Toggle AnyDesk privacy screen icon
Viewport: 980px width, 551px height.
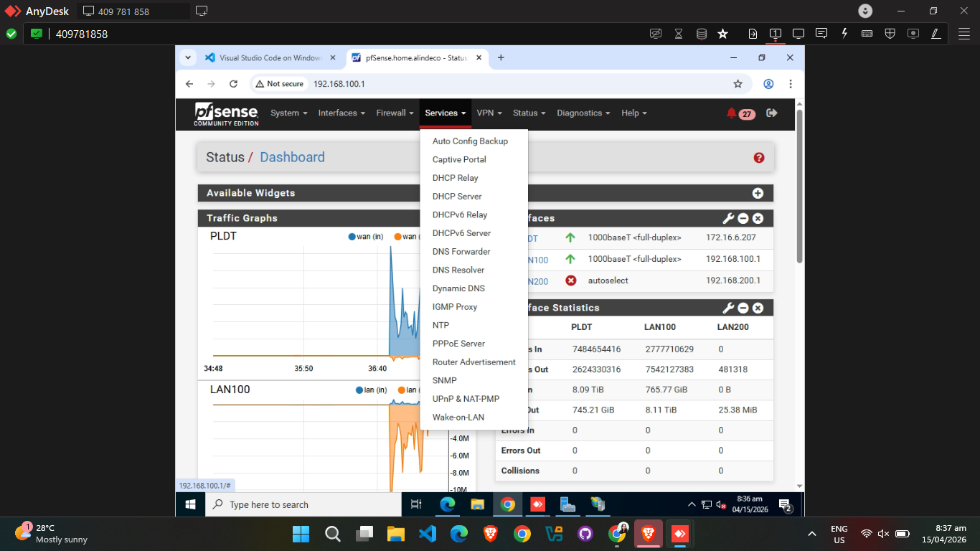coord(655,34)
